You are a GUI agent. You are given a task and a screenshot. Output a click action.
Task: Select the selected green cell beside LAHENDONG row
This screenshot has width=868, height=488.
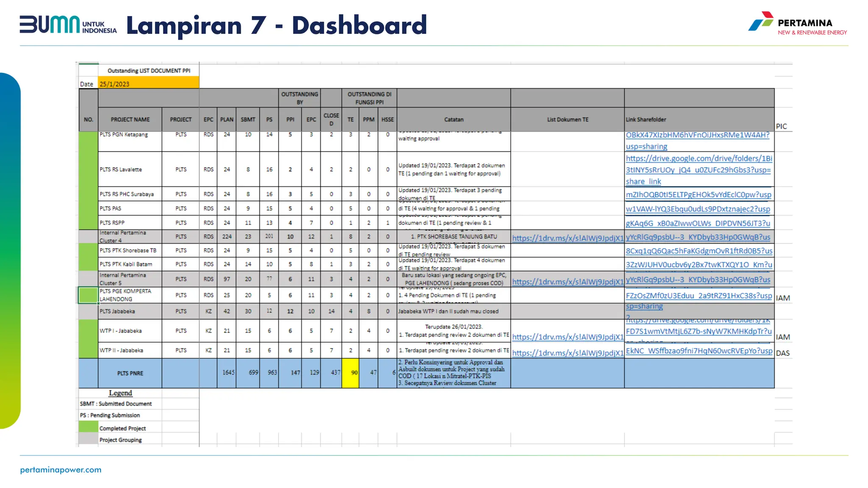(88, 295)
